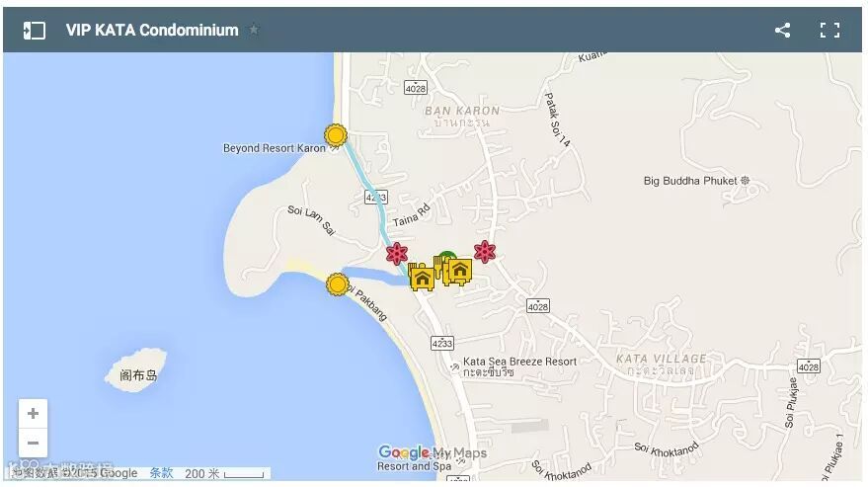Zoom out with the minus button
Image resolution: width=868 pixels, height=487 pixels.
pos(33,443)
